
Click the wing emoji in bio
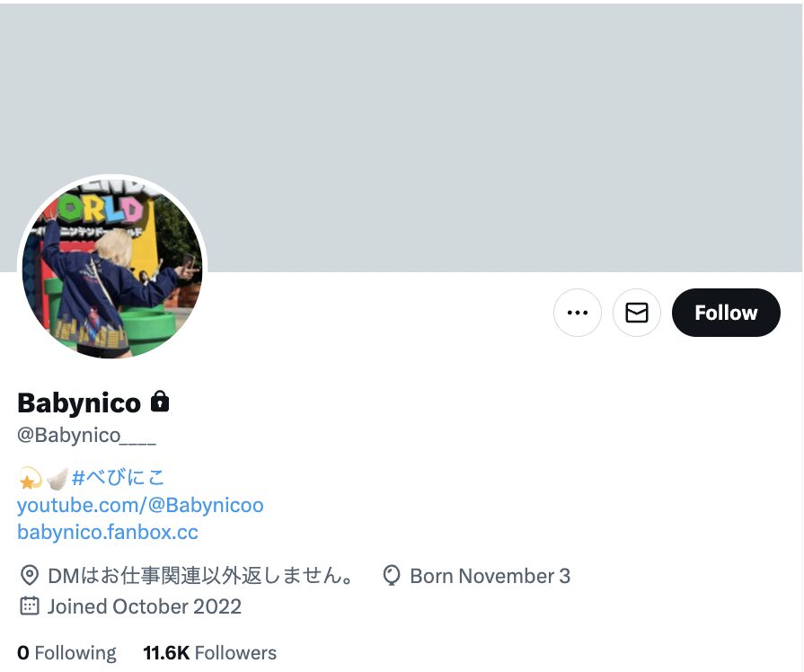coord(57,478)
